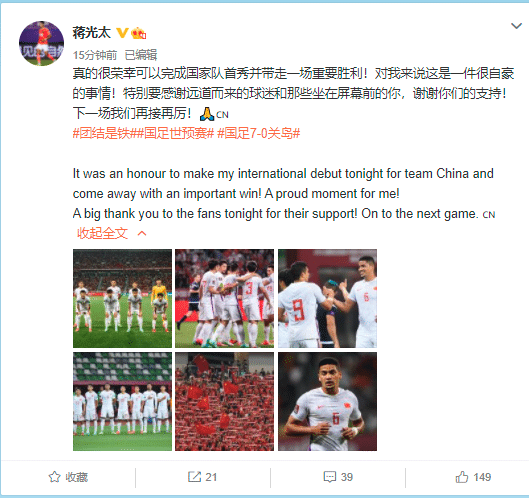
Task: Collapse full text via 收起全文 arrow
Action: point(142,233)
